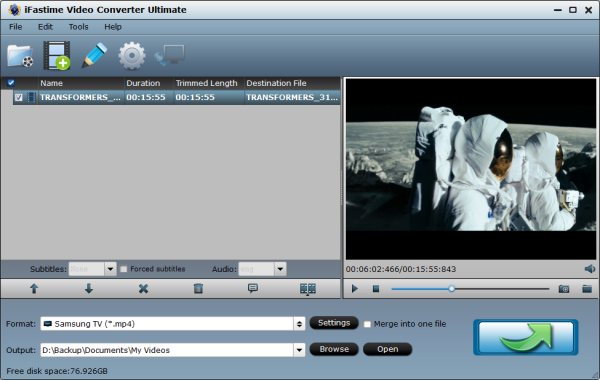Image resolution: width=600 pixels, height=380 pixels.
Task: Enable Forced subtitles checkbox
Action: pyautogui.click(x=124, y=269)
